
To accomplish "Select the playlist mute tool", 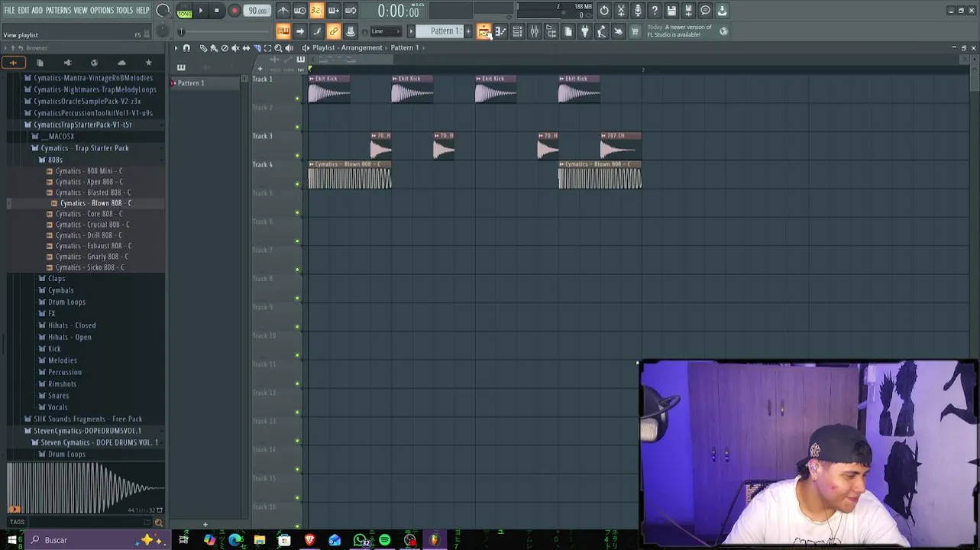I will point(235,48).
